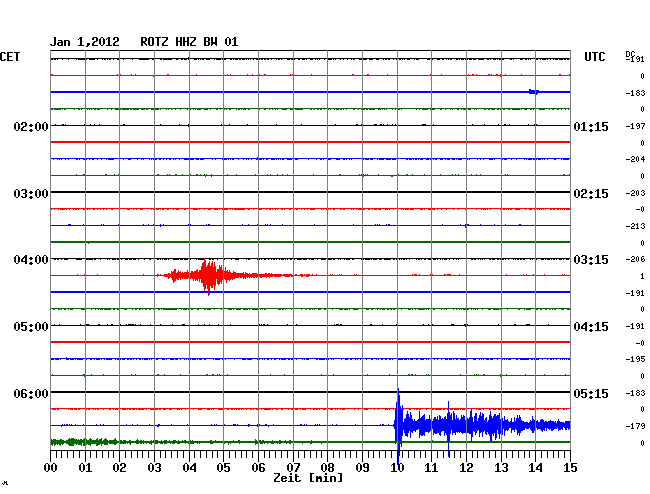Screen dimensions: 650x494
Task: Click the x-axis minute label "11"
Action: (x=432, y=468)
